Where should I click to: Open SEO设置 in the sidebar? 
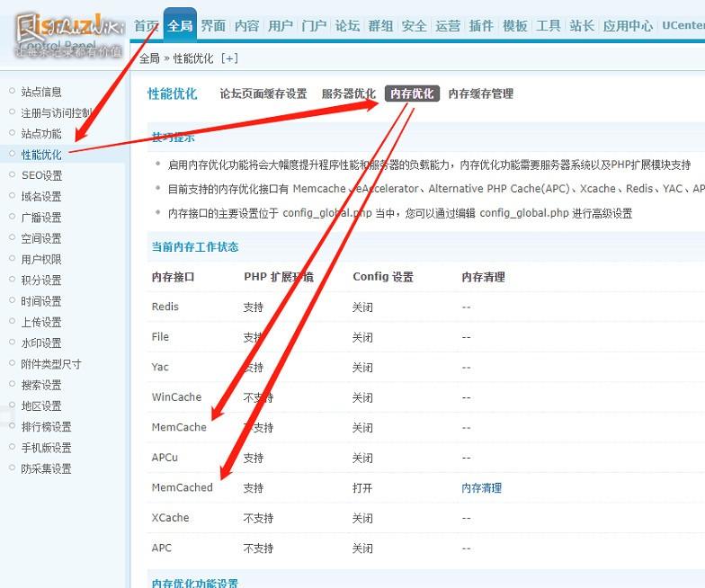pos(41,175)
